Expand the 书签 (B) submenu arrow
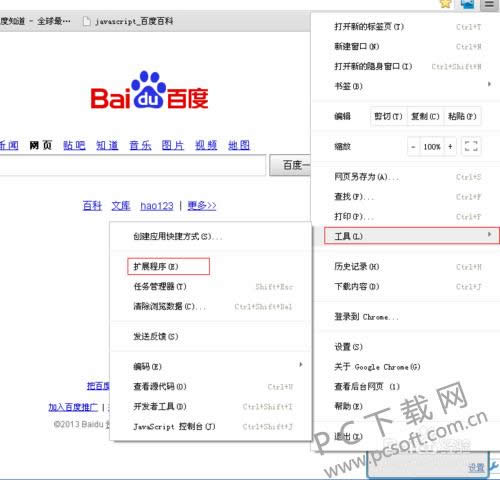The image size is (500, 480). [x=489, y=84]
